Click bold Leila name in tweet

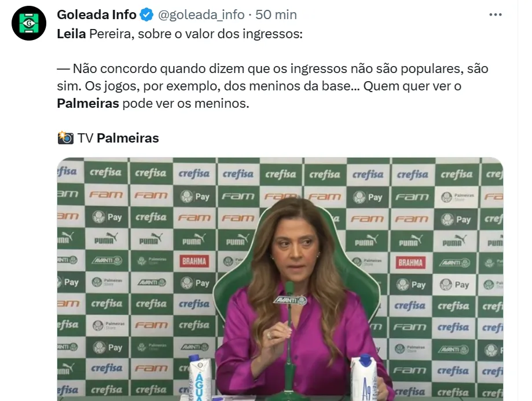(x=71, y=34)
